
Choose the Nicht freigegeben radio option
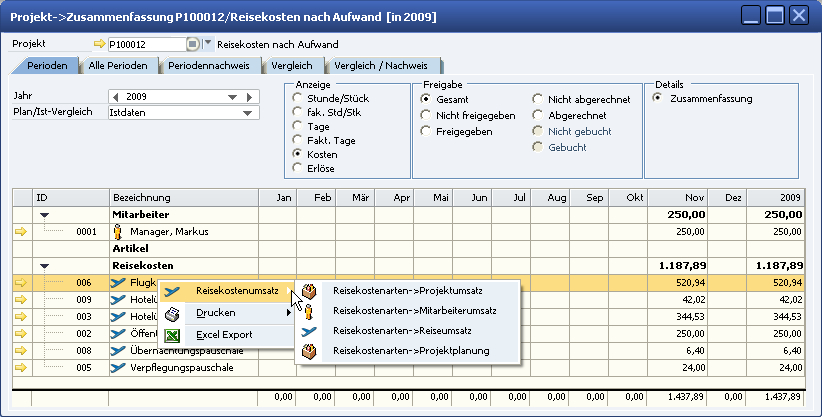pos(426,116)
